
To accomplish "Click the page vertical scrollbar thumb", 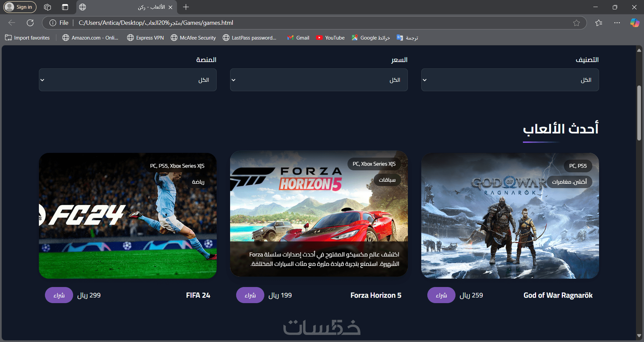I will [639, 113].
